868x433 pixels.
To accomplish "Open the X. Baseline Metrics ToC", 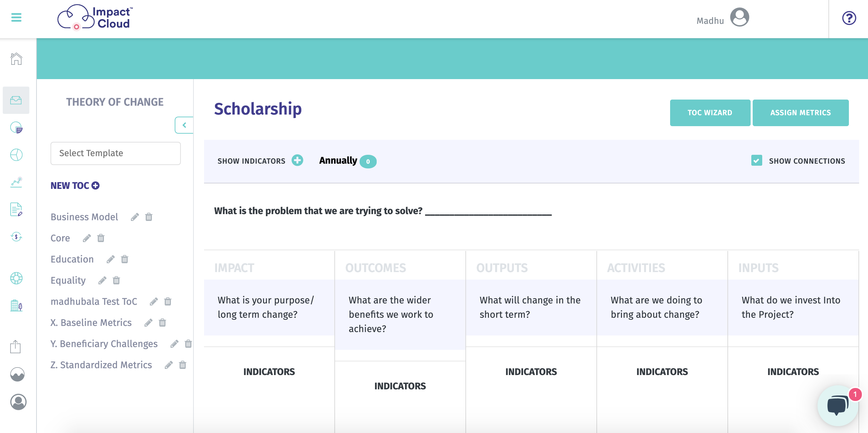I will click(x=91, y=323).
